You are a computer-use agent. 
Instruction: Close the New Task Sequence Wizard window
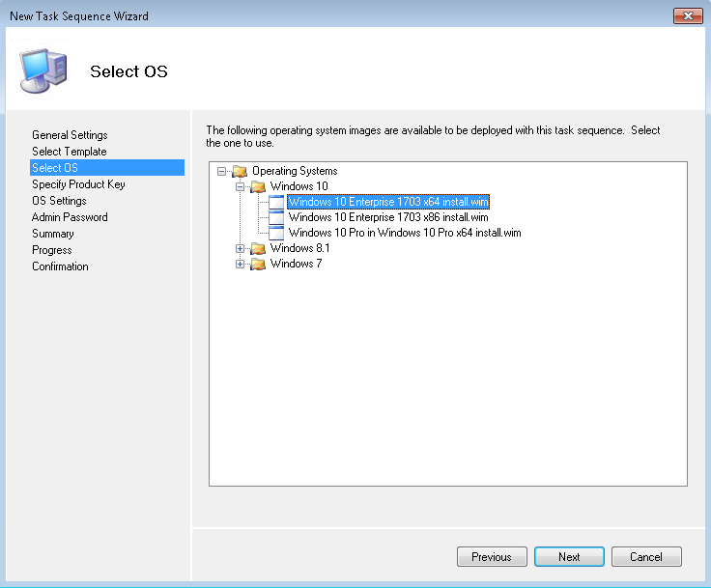[x=688, y=15]
